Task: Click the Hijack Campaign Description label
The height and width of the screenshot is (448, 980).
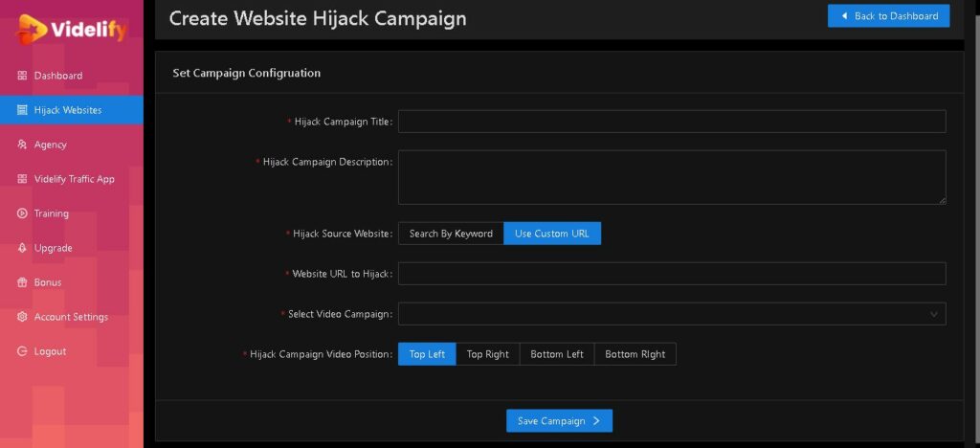Action: (327, 162)
